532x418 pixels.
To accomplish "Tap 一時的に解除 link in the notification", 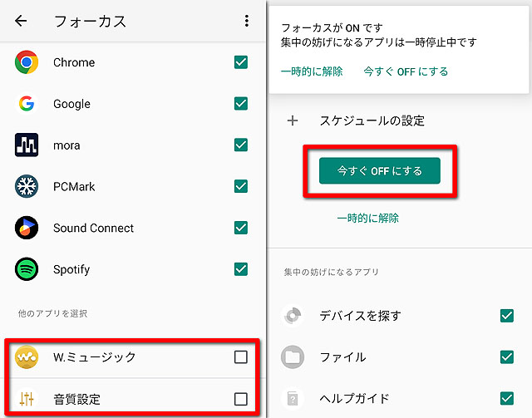I will pos(312,71).
